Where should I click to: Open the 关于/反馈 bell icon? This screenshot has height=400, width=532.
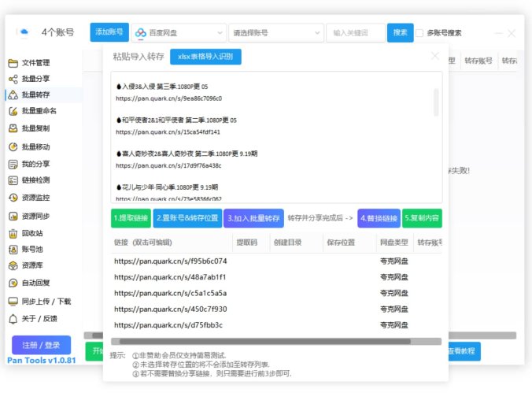(13, 319)
